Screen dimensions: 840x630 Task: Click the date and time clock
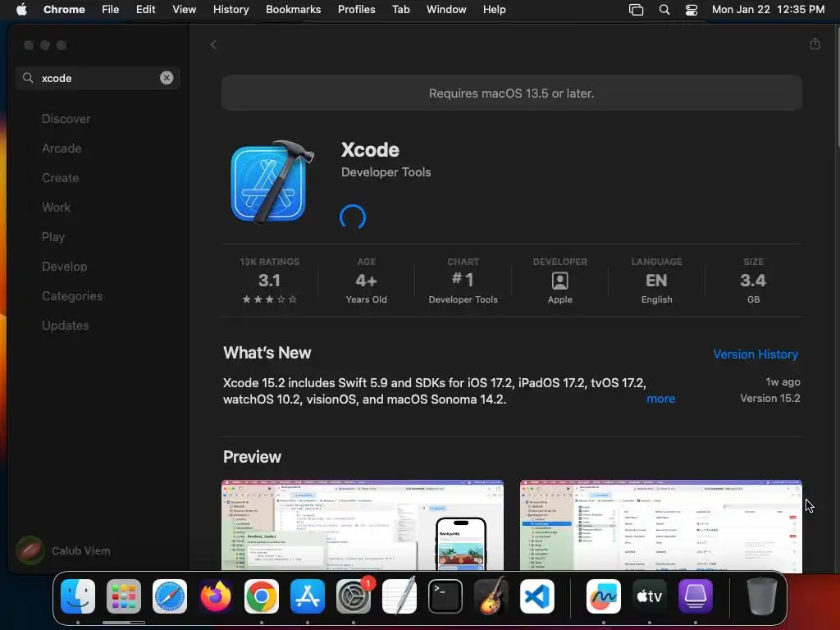click(768, 10)
